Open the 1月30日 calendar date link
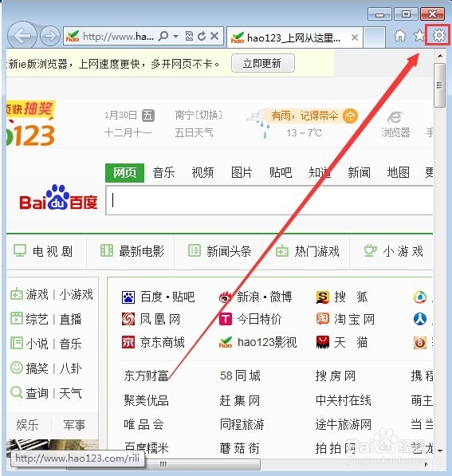The image size is (452, 476). (120, 115)
